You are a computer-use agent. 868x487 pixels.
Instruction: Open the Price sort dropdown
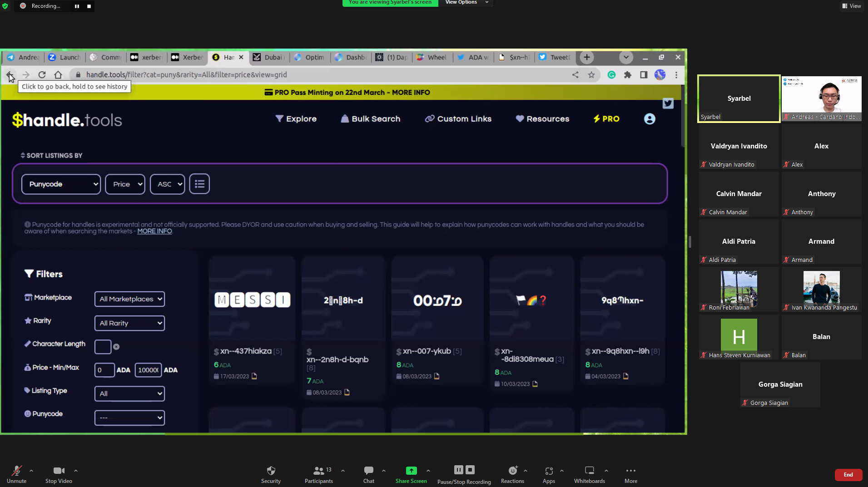tap(125, 184)
